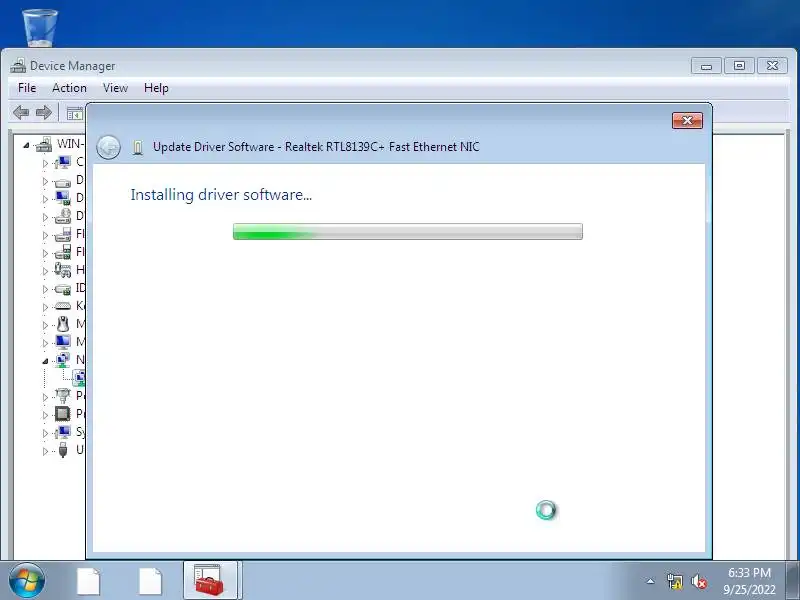Image resolution: width=800 pixels, height=600 pixels.
Task: Click the console tree toolbar icon
Action: click(x=74, y=113)
